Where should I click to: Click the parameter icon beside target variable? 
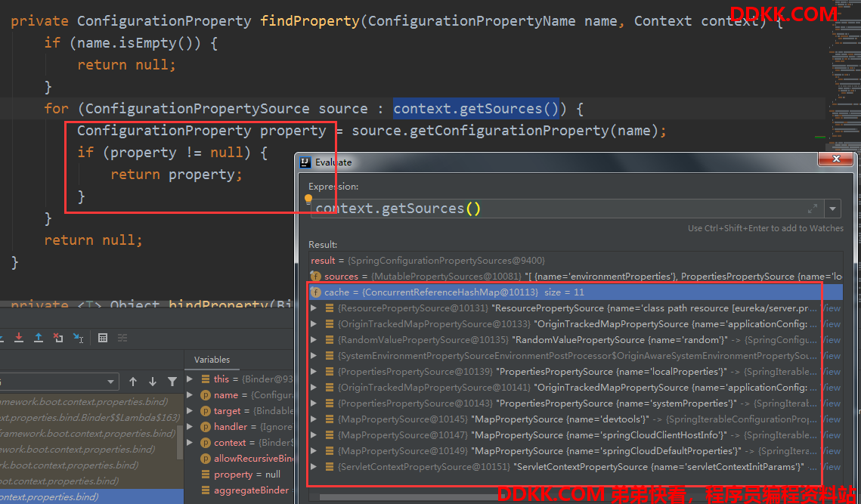click(206, 410)
